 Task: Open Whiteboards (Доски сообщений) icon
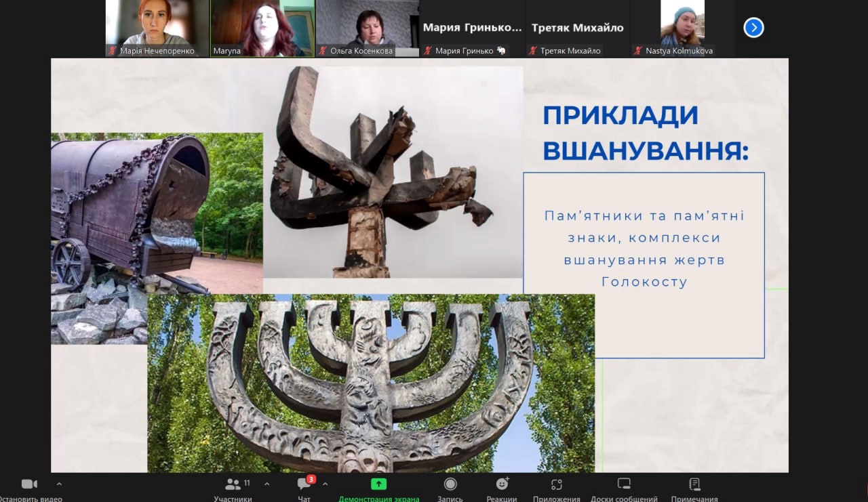point(624,484)
